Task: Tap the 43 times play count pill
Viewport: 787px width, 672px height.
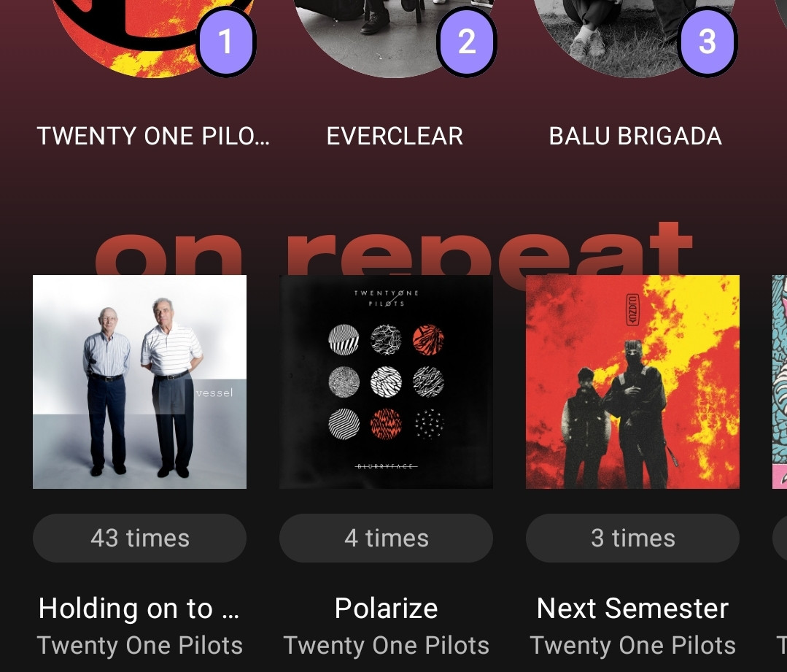Action: 139,538
